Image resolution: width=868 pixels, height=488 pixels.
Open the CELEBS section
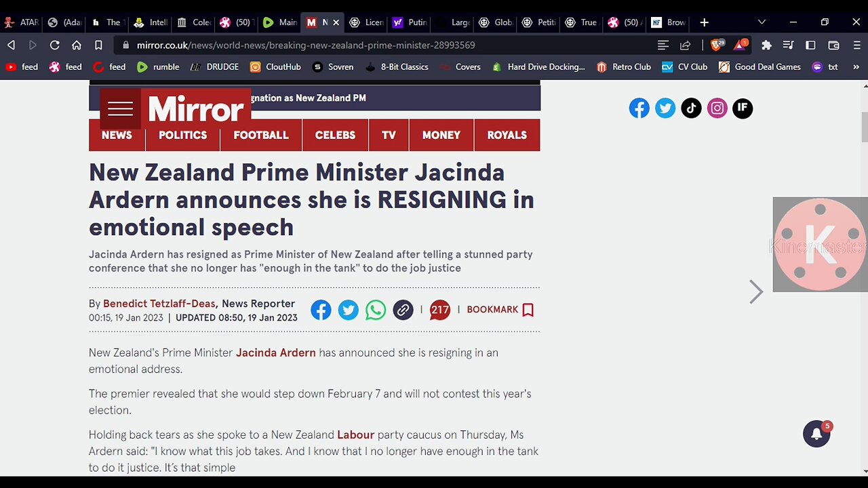(x=335, y=135)
